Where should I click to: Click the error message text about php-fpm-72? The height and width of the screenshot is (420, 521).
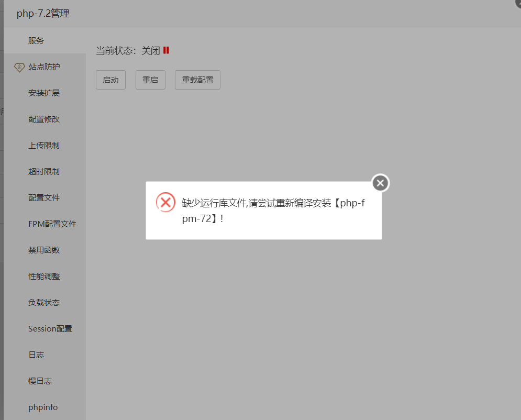[273, 211]
